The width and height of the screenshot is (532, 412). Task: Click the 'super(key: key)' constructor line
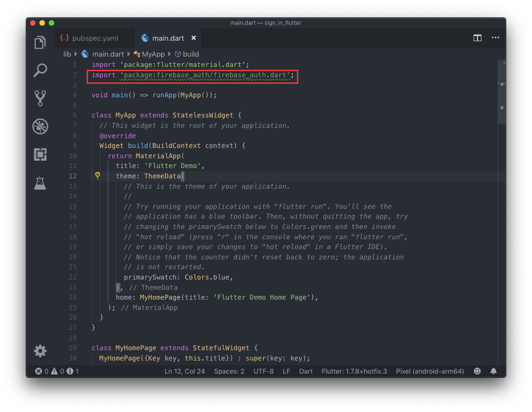pos(205,358)
